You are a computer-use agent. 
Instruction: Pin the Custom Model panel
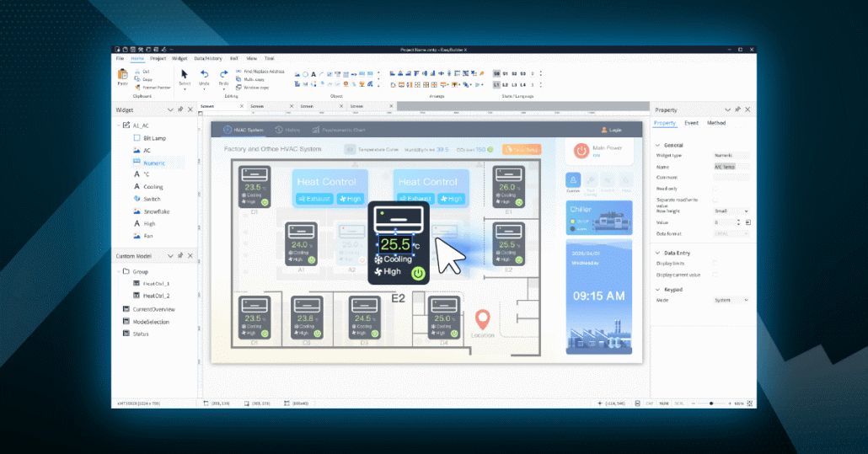pyautogui.click(x=180, y=255)
